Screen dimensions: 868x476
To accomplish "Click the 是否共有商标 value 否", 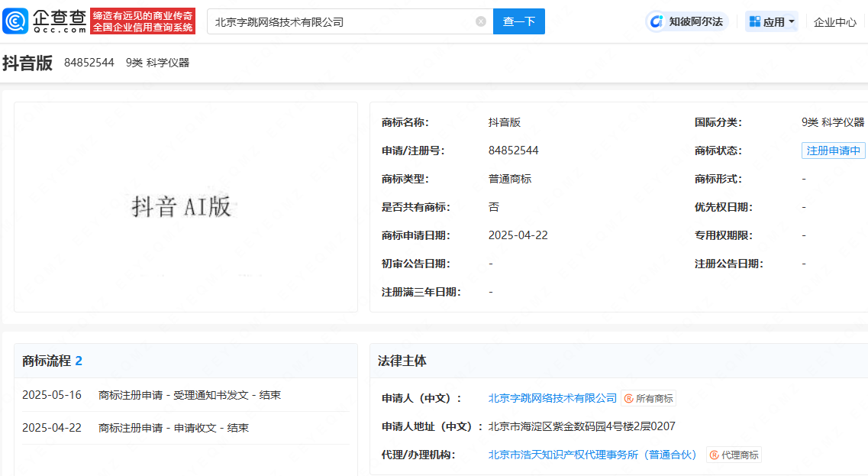I will [x=494, y=207].
